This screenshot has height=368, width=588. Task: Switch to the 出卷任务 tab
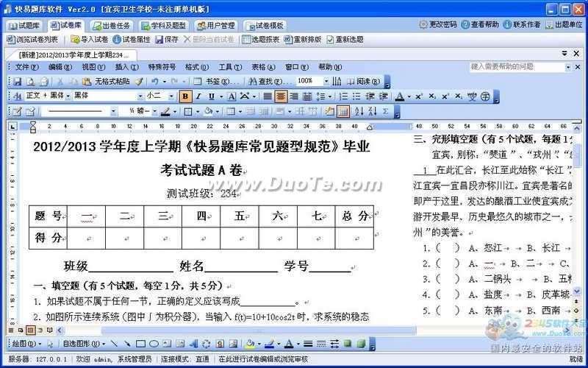pyautogui.click(x=112, y=26)
